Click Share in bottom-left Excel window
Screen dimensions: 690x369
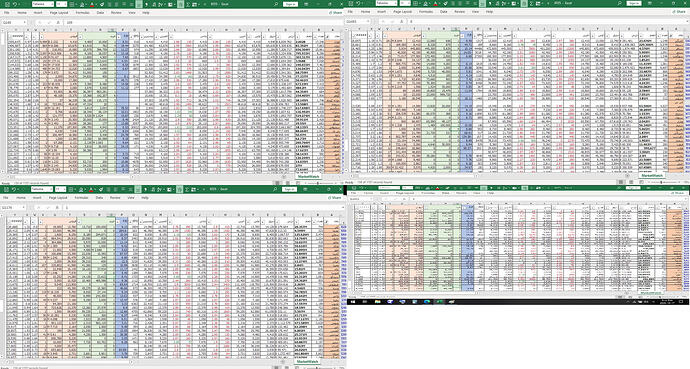(334, 198)
